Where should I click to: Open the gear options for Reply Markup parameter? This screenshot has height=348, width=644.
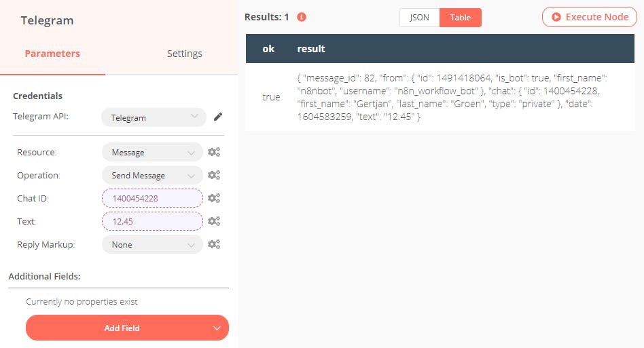pos(213,244)
